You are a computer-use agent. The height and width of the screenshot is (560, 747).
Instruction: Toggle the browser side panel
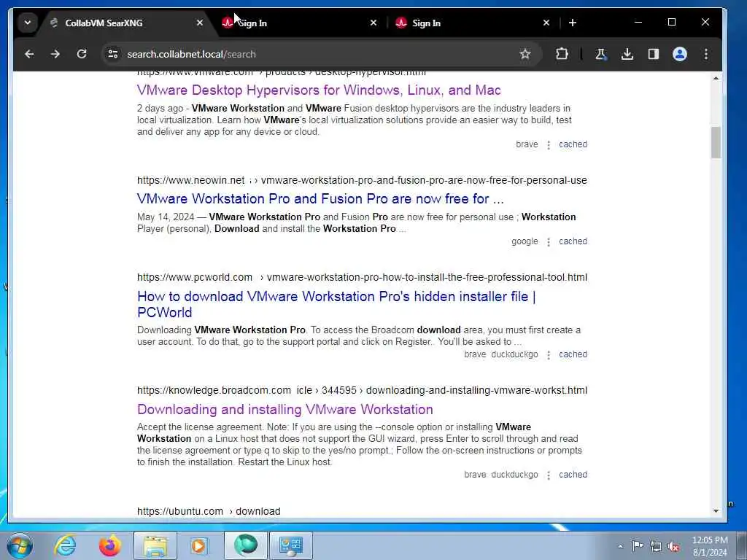(x=654, y=54)
